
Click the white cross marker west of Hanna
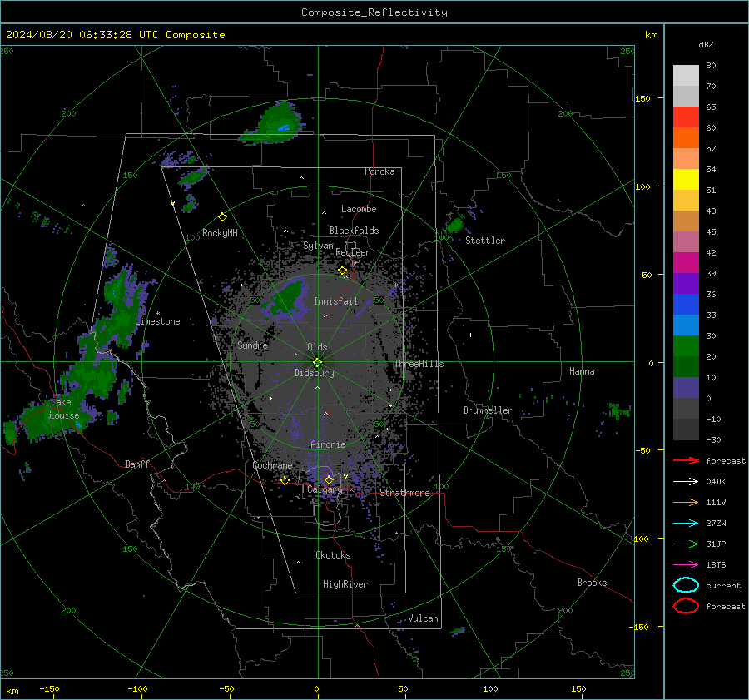click(x=470, y=335)
